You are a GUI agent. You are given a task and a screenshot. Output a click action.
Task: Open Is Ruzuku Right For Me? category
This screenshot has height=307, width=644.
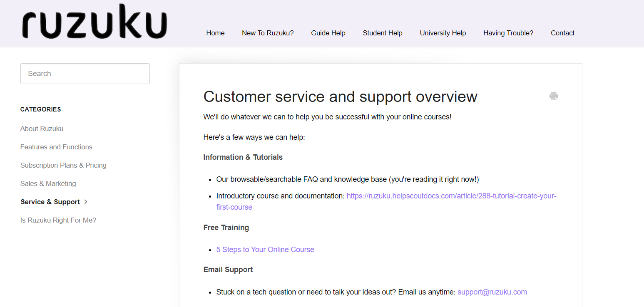click(58, 220)
